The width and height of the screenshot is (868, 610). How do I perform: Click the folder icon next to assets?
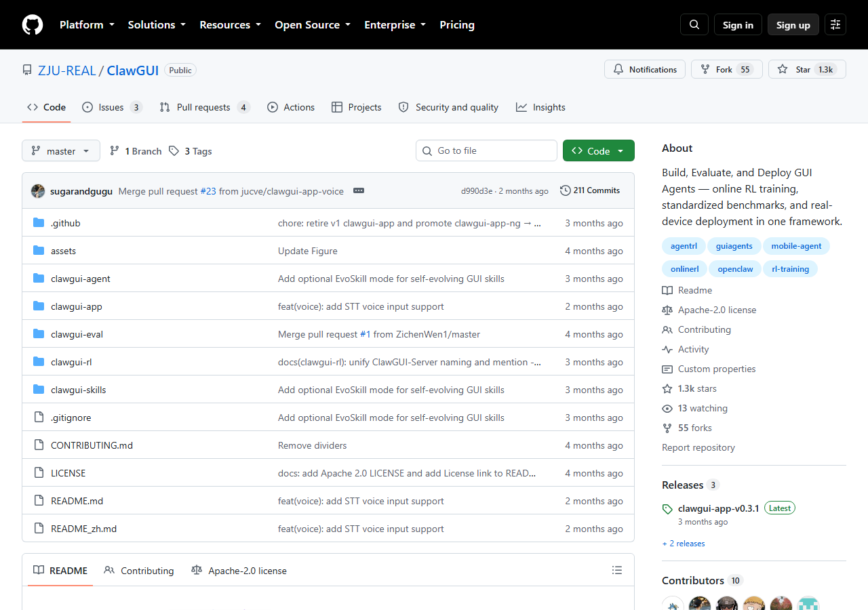click(x=39, y=251)
